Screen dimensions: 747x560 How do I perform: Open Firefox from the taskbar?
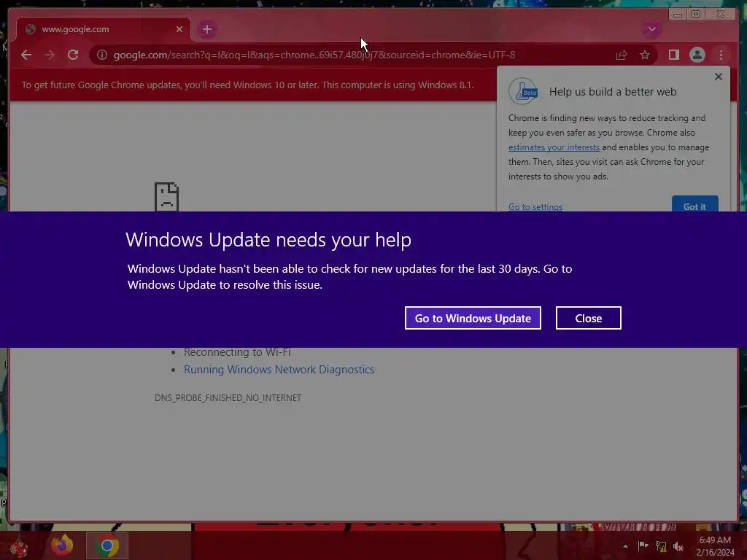62,545
